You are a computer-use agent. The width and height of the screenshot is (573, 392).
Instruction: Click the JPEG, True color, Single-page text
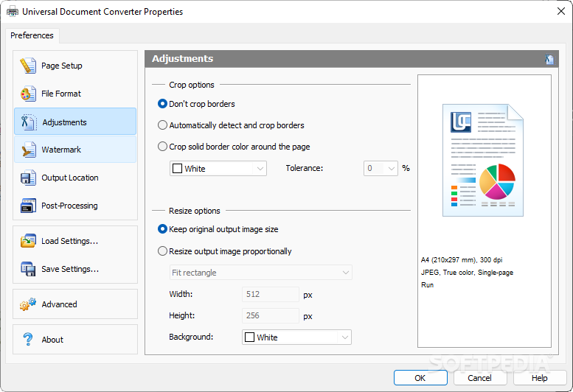click(467, 273)
